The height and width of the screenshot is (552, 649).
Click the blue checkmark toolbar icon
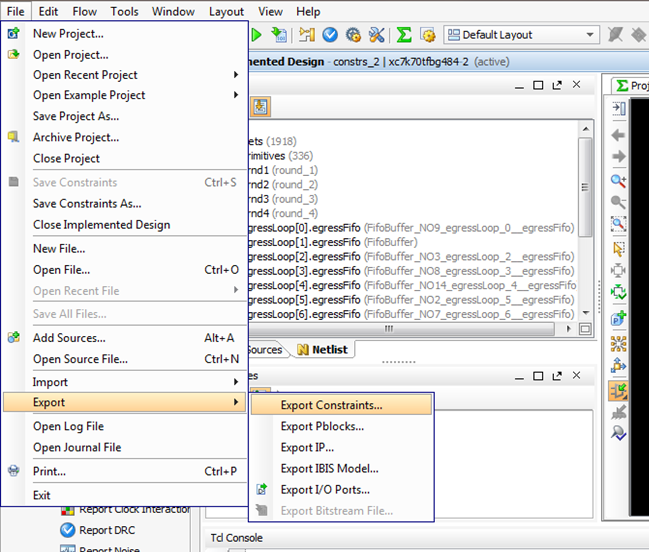[330, 35]
